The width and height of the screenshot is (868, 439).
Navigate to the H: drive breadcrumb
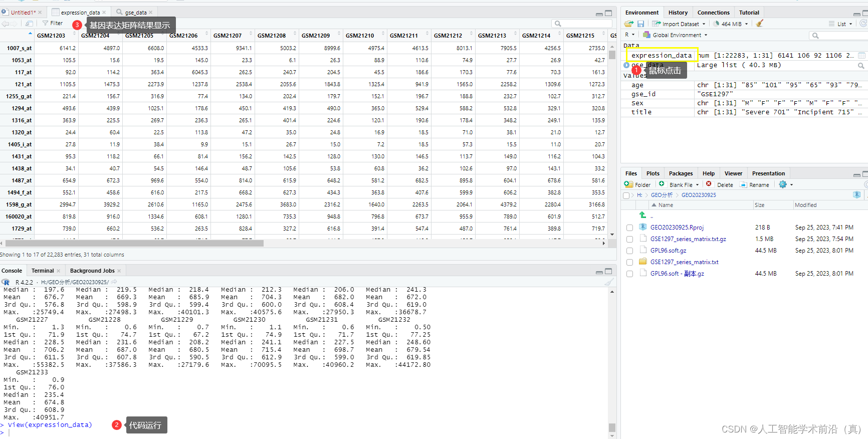[x=639, y=195]
